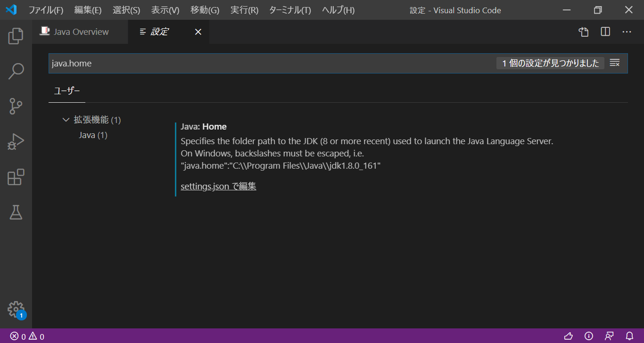Viewport: 644px width, 343px height.
Task: Open the 選択(S) menu
Action: [126, 10]
